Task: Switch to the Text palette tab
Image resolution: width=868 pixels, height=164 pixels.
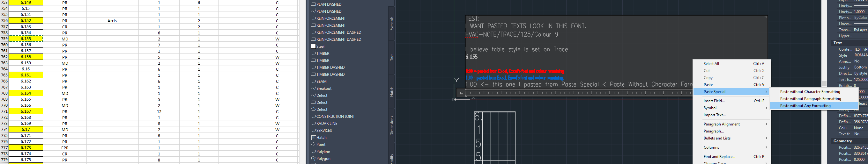Action: pyautogui.click(x=391, y=57)
